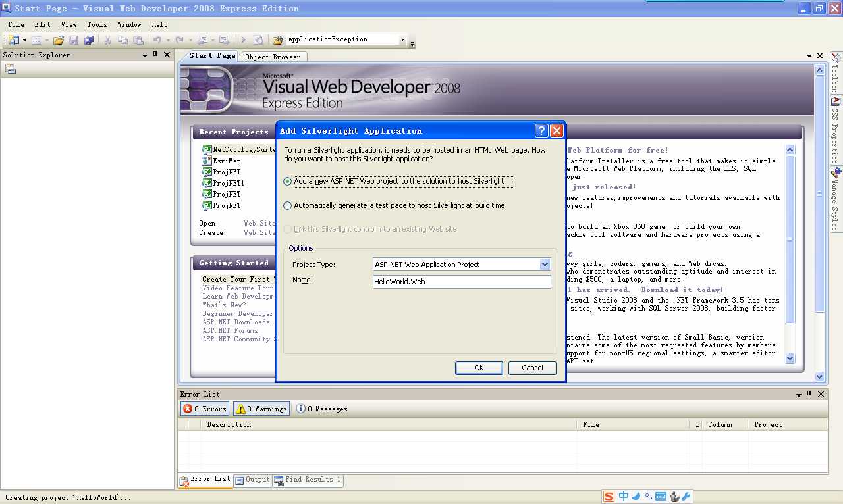Click the Find in Files folder icon
843x504 pixels.
pos(278,40)
